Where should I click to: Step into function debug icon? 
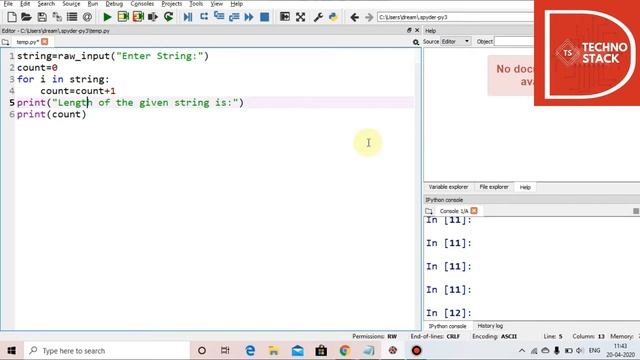[219, 17]
